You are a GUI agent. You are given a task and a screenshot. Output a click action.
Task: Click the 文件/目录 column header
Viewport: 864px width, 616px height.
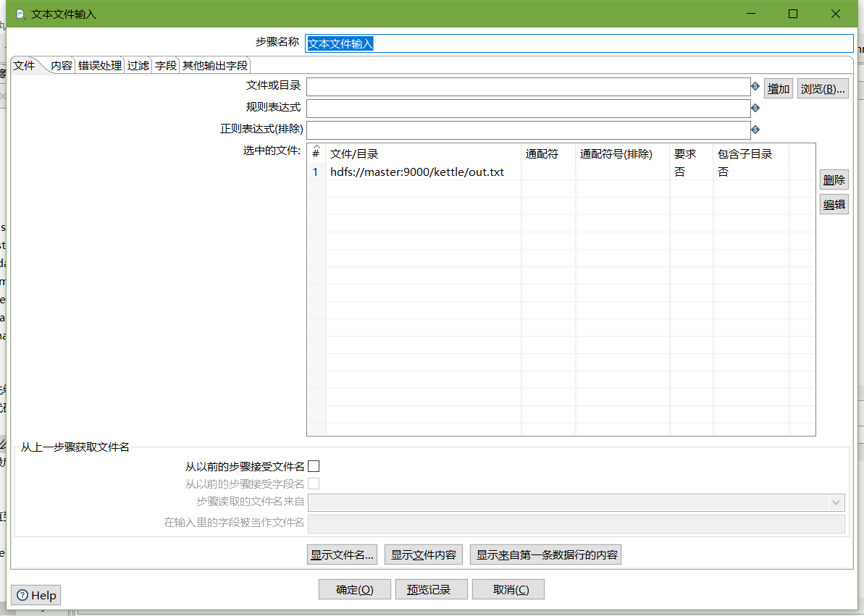(423, 153)
